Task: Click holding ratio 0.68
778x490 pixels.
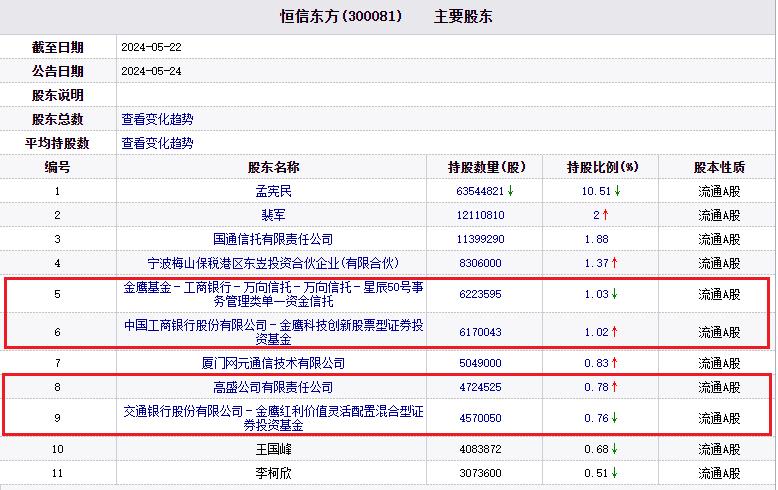Action: point(596,449)
